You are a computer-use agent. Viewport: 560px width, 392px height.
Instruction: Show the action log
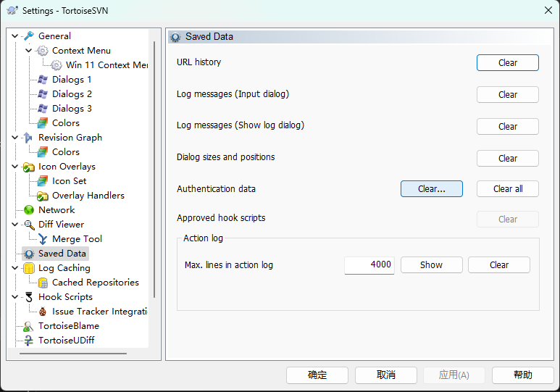432,264
